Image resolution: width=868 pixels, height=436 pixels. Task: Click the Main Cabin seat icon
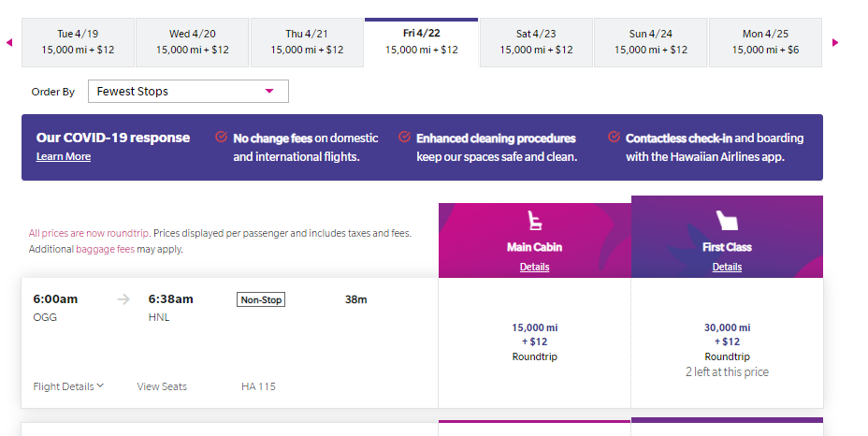click(535, 221)
